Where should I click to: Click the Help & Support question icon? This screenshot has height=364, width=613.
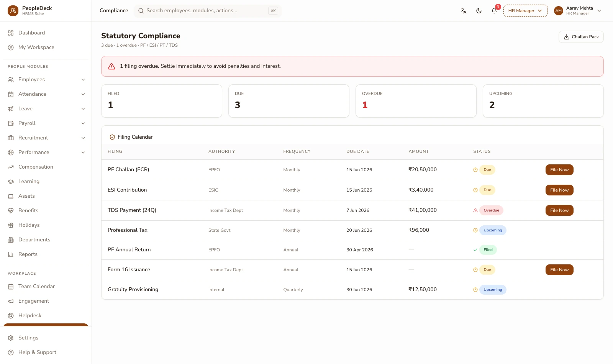pyautogui.click(x=11, y=353)
